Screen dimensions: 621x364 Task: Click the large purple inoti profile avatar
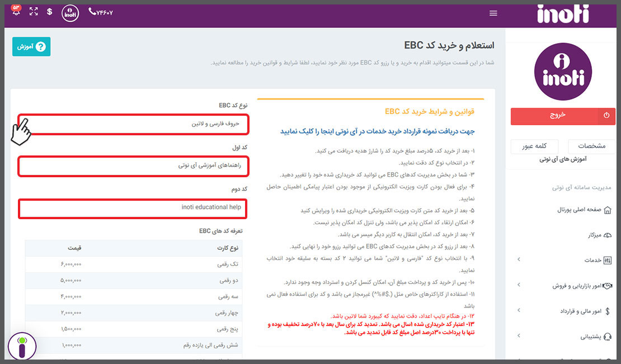pyautogui.click(x=563, y=72)
